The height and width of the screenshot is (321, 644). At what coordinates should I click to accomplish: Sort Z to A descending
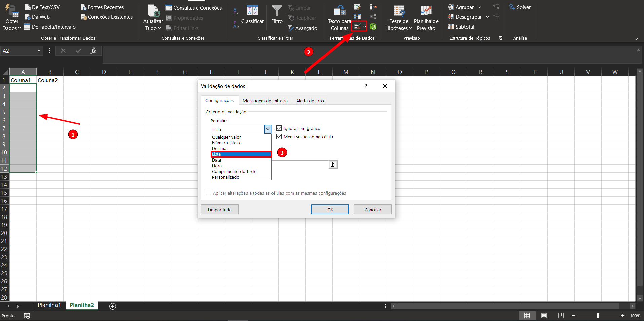pos(236,24)
